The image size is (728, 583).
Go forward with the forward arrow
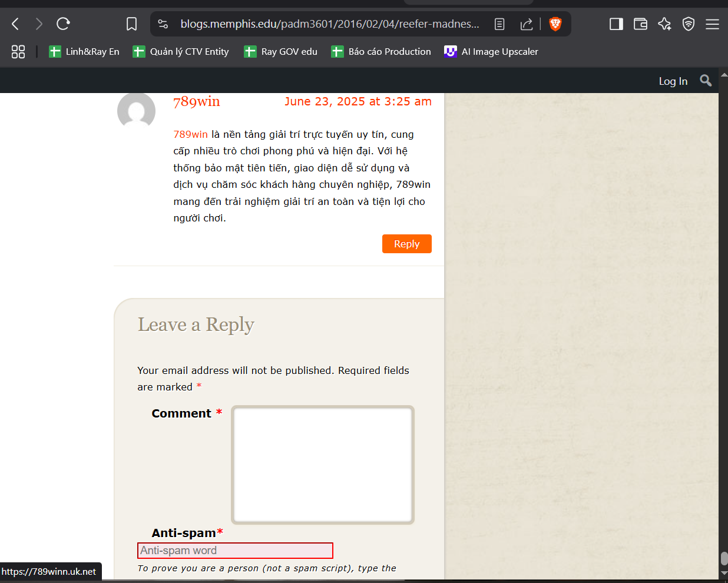pyautogui.click(x=39, y=24)
